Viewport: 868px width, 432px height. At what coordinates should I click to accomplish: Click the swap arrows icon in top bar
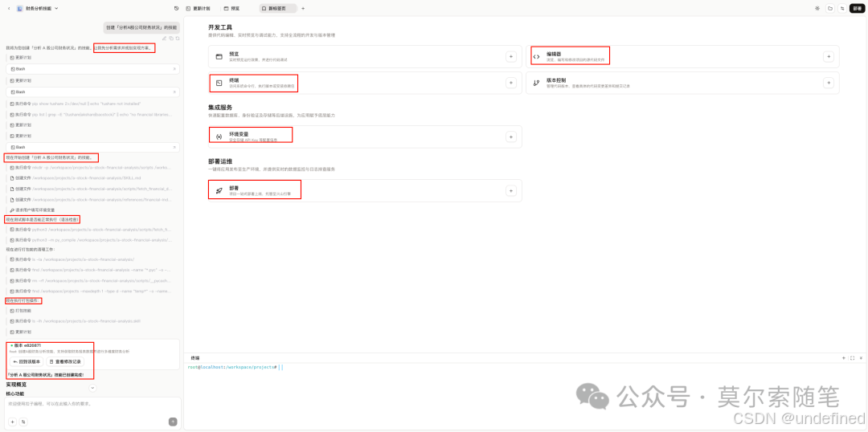click(842, 8)
